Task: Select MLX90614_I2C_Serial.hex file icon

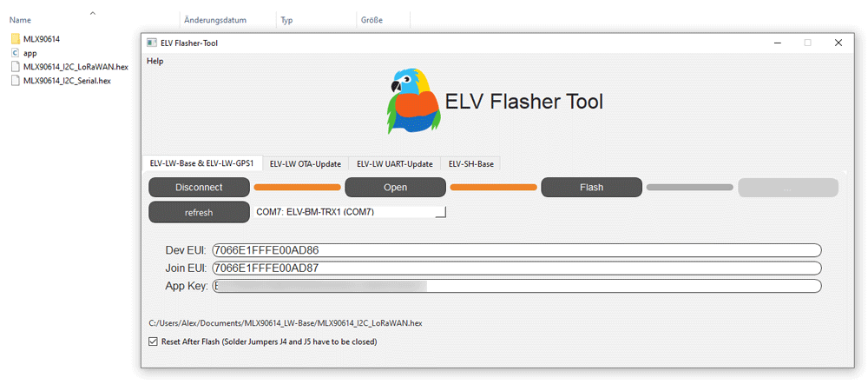Action: pos(16,81)
